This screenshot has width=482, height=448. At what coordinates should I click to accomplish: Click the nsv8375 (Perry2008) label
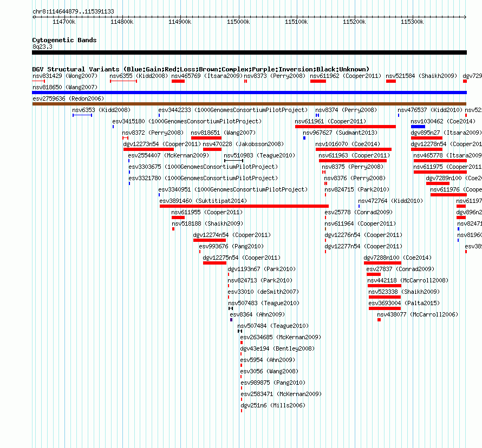pyautogui.click(x=353, y=167)
